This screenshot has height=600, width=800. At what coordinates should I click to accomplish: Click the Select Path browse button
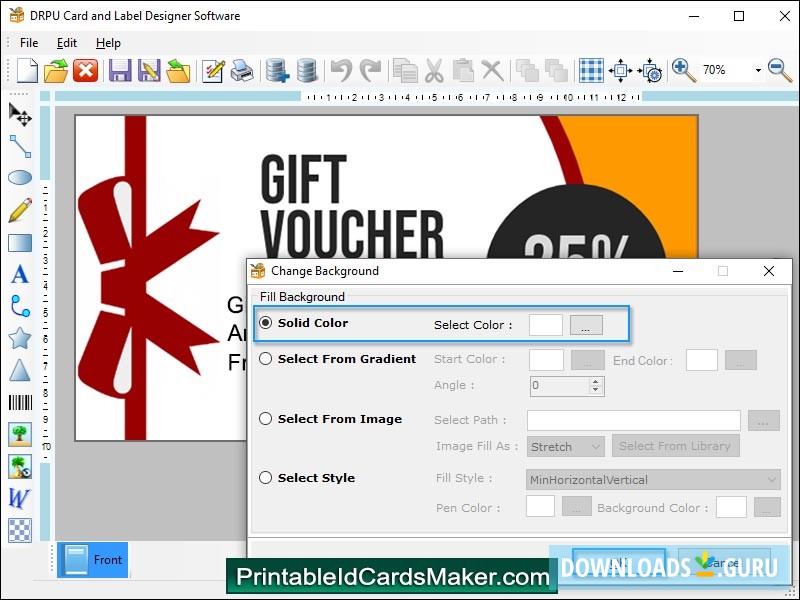764,420
